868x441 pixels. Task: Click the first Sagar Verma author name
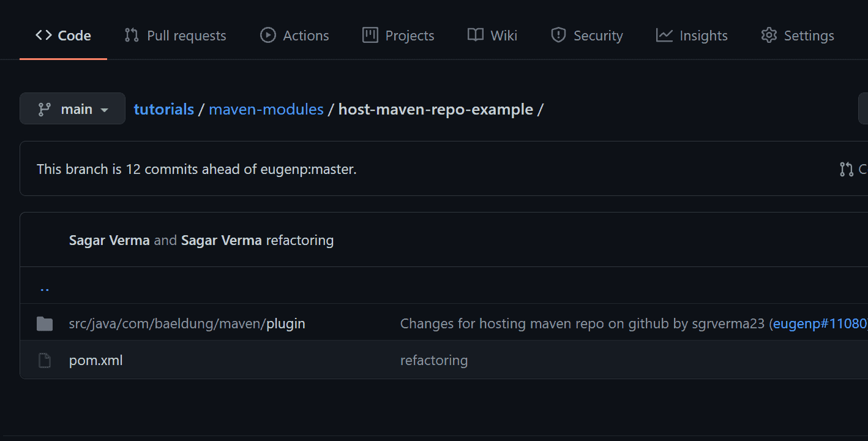tap(109, 240)
